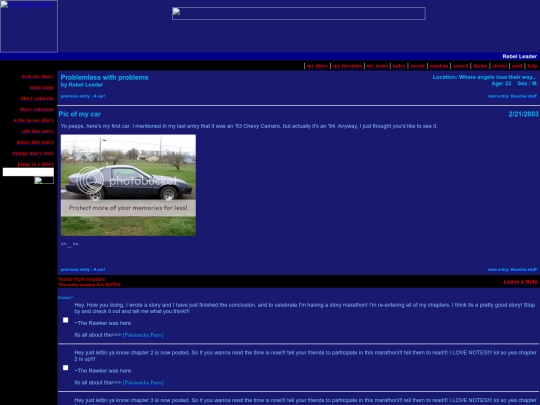Open previous entry link in the diary header
The width and height of the screenshot is (540, 405).
[x=83, y=96]
